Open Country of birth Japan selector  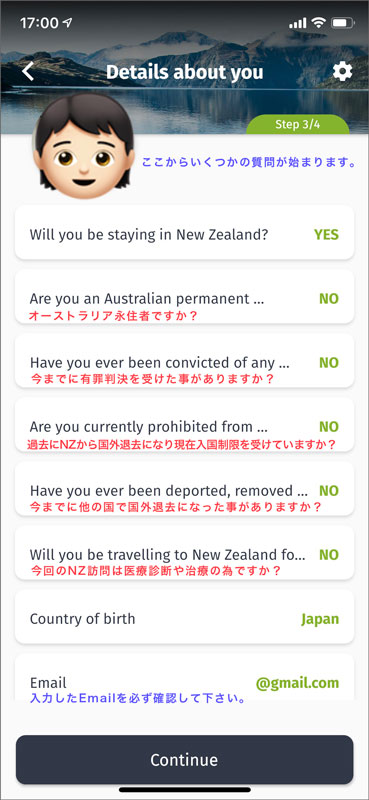click(x=184, y=619)
